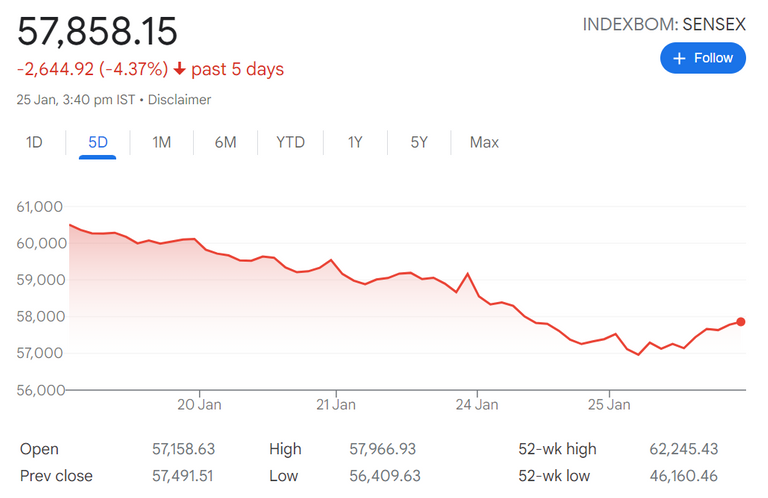
Task: Show the 1Y chart range
Action: (x=355, y=142)
